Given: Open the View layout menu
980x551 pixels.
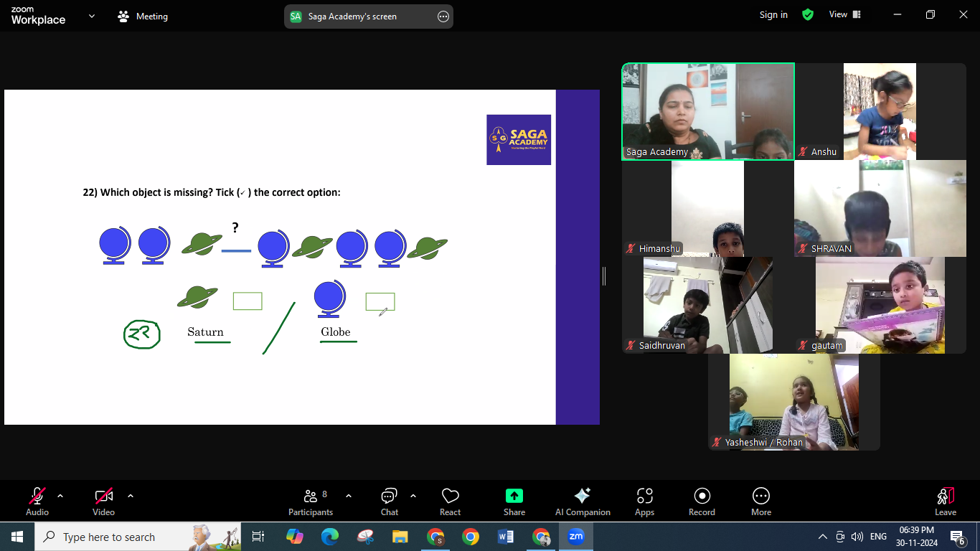Looking at the screenshot, I should pos(844,14).
